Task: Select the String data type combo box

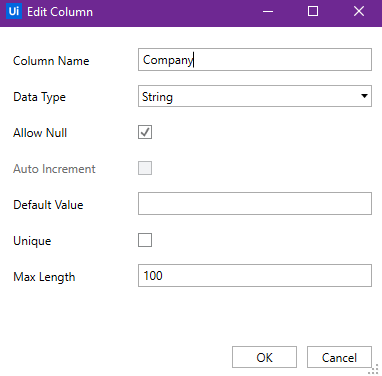Action: coord(255,96)
